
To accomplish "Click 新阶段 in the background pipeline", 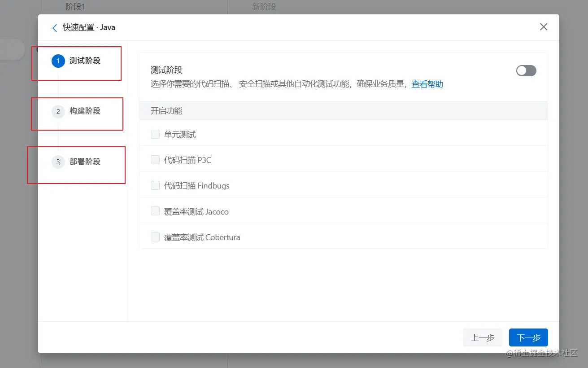I will 264,7.
